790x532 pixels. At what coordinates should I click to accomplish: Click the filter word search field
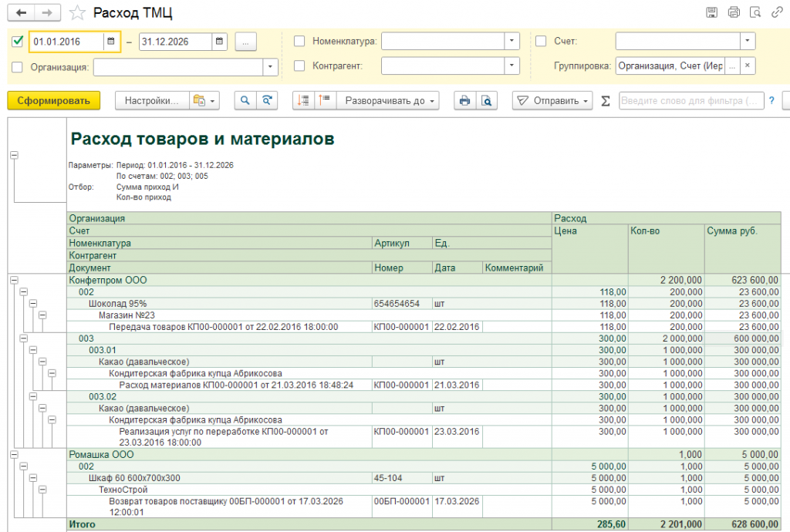click(x=690, y=101)
